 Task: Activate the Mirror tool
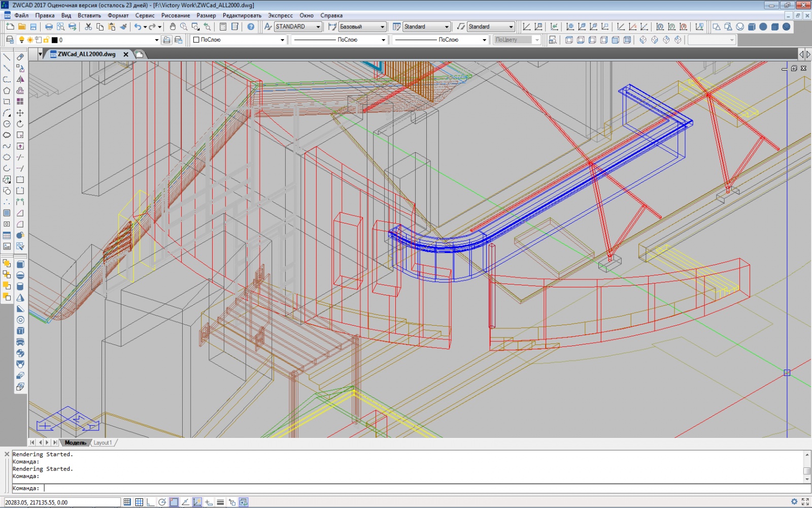point(20,80)
